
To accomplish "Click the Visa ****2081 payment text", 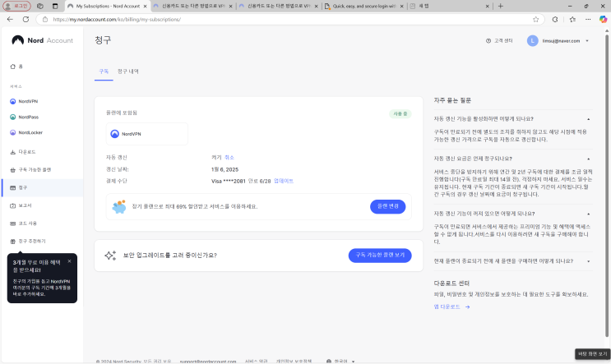I will 229,181.
